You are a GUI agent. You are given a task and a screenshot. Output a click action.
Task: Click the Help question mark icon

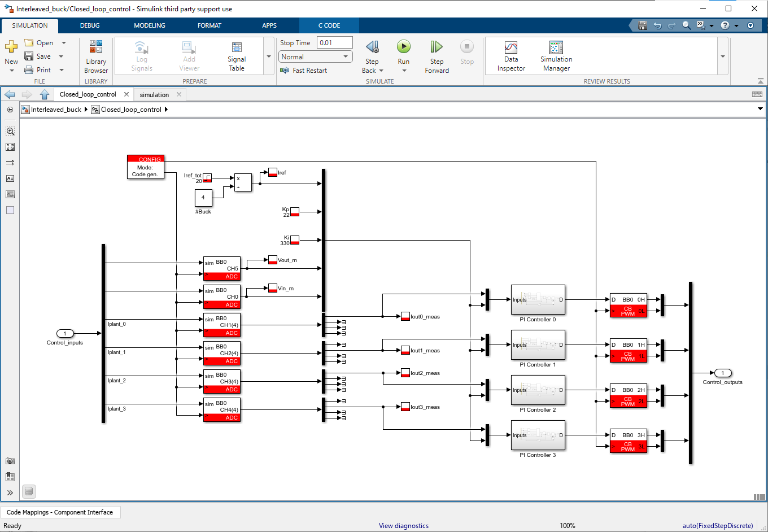[725, 25]
